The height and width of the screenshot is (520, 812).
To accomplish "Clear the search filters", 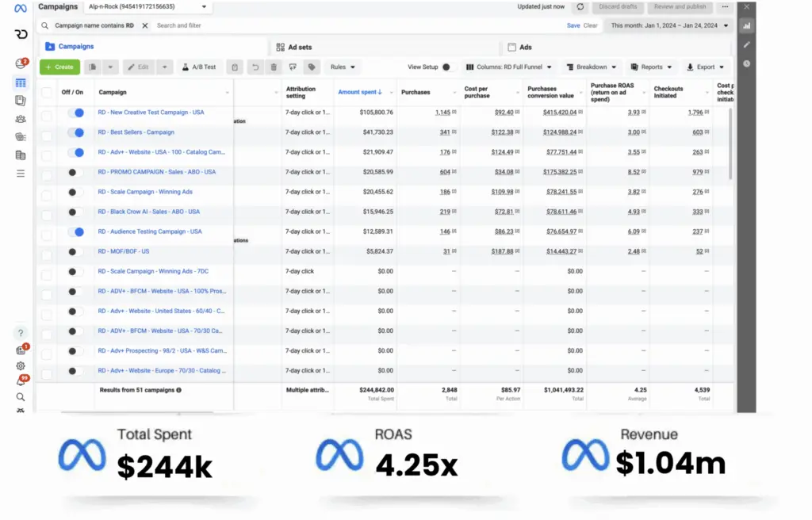I will point(590,25).
